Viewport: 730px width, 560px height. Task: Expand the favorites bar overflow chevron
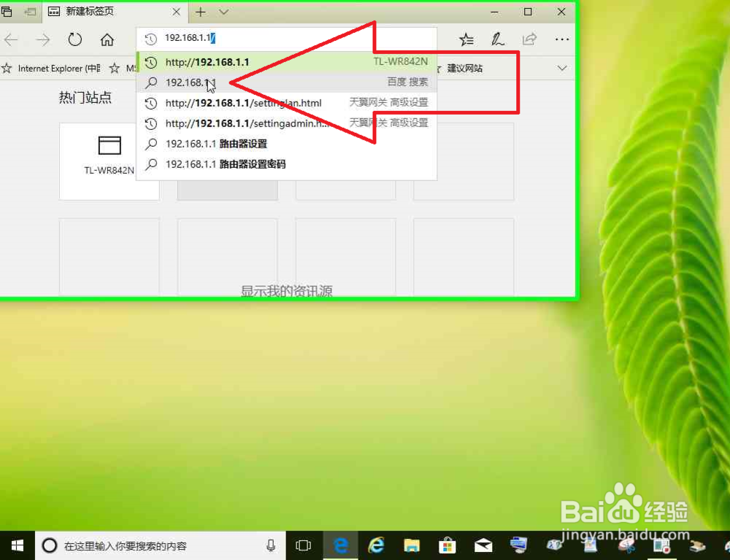[562, 69]
